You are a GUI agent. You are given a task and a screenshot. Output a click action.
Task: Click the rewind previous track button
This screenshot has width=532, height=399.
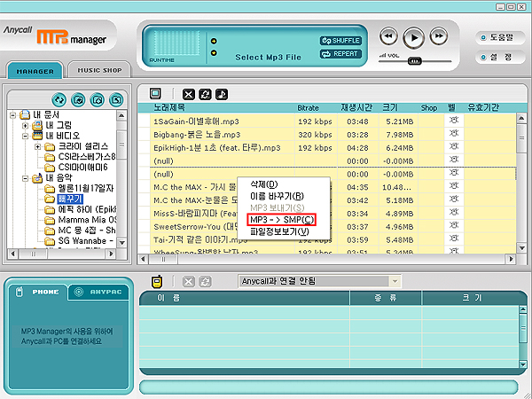(x=388, y=36)
